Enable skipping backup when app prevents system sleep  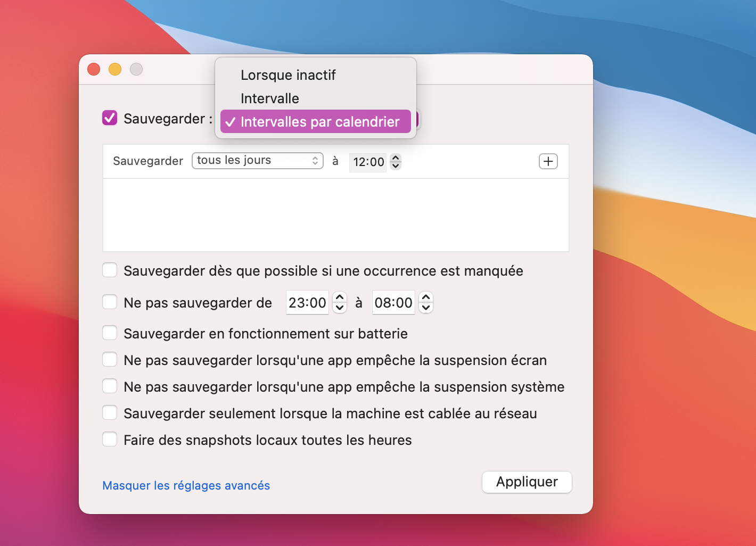[109, 386]
